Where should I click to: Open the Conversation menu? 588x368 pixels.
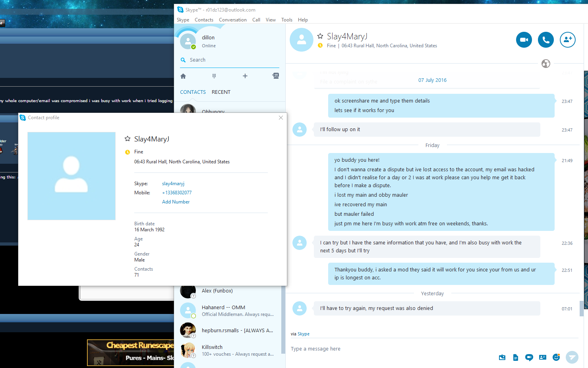coord(233,20)
